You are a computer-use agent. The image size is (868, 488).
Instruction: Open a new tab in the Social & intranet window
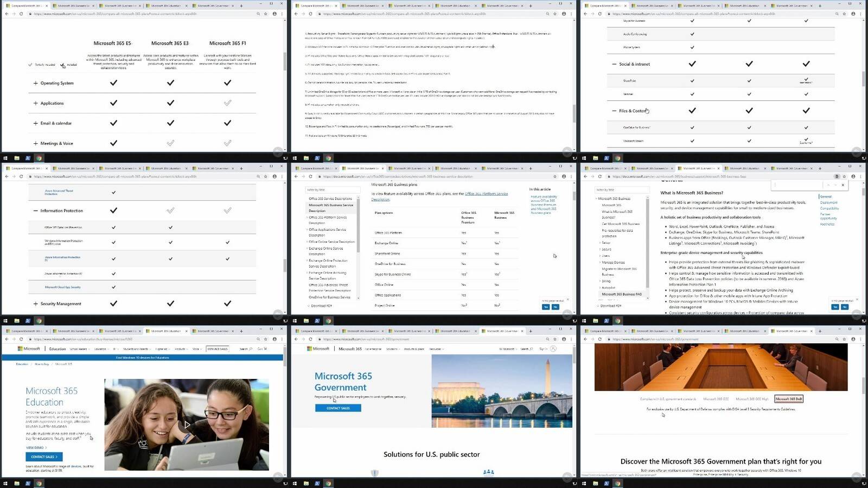tap(820, 5)
